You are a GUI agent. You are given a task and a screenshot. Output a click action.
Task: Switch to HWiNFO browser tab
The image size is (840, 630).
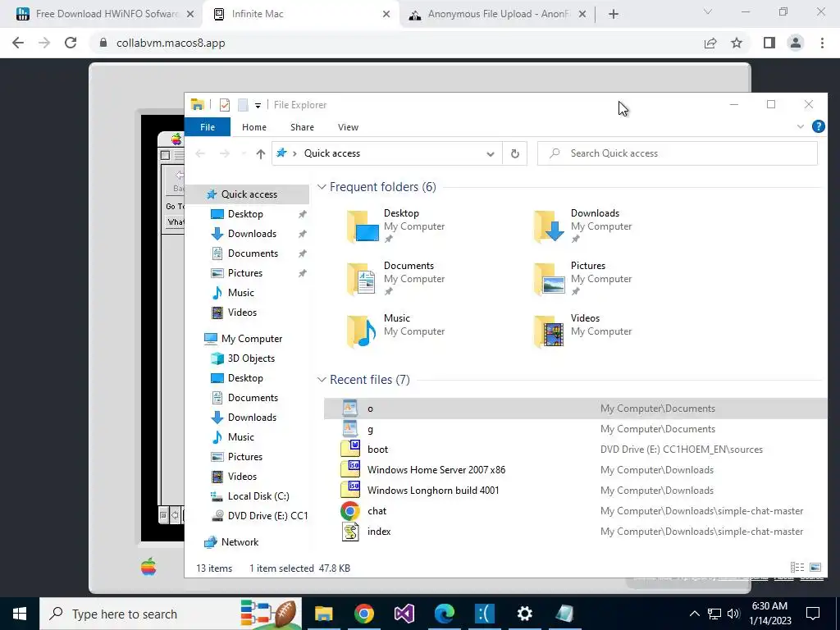point(105,14)
